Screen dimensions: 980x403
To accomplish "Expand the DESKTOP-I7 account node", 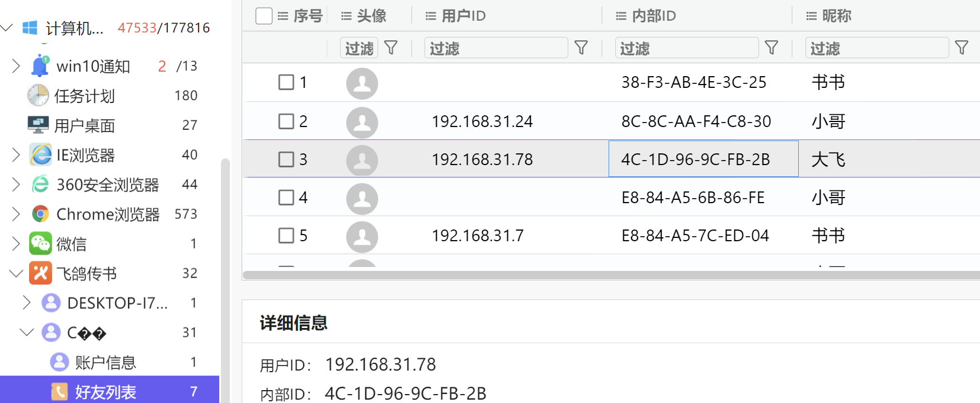I will tap(26, 303).
